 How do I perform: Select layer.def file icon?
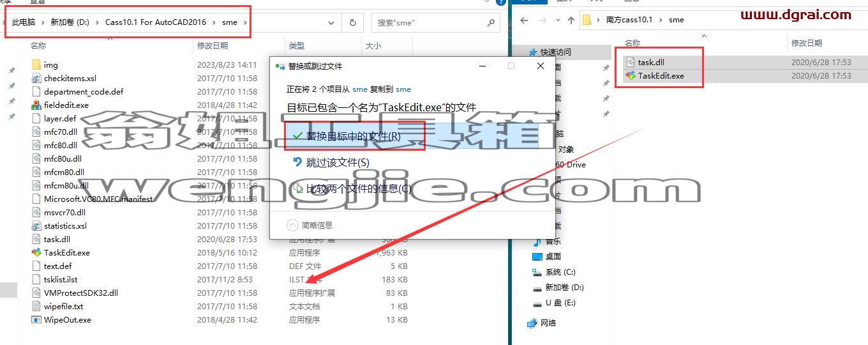(36, 118)
